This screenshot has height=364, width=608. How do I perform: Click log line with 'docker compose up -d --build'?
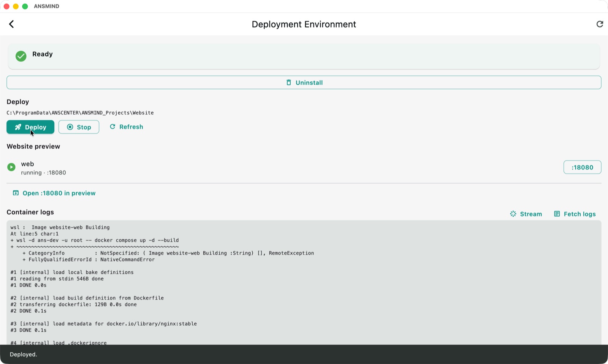click(x=95, y=240)
